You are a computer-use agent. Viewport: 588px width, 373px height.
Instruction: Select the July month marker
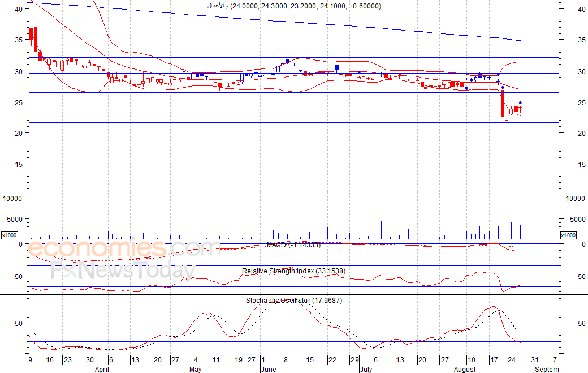(x=366, y=369)
